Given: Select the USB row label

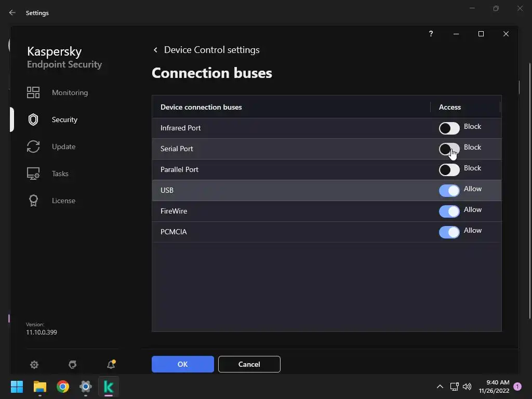Looking at the screenshot, I should tap(167, 190).
